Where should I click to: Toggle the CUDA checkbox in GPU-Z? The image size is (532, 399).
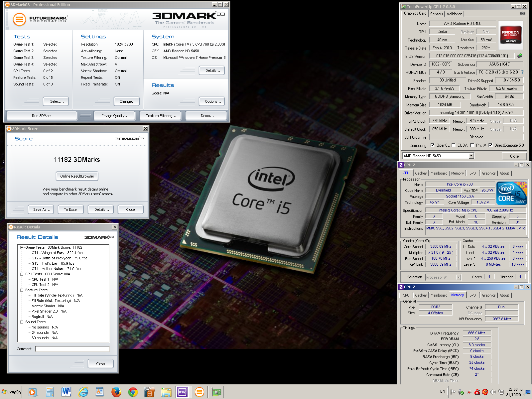454,145
